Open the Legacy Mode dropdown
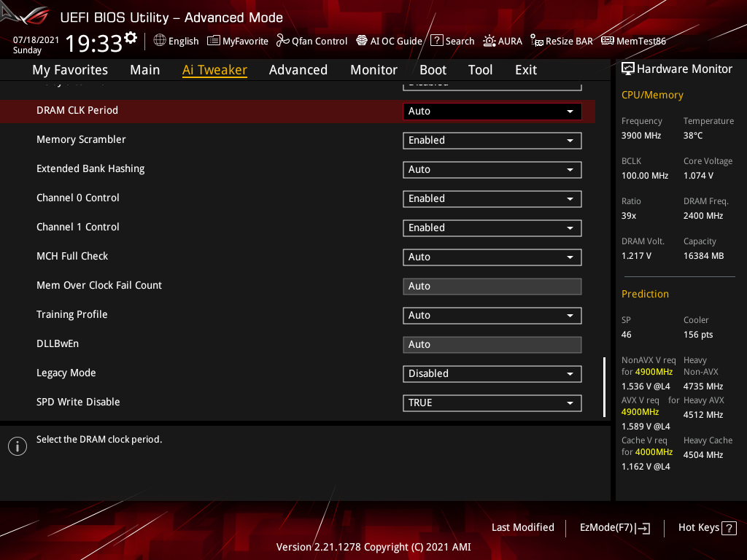 (x=492, y=373)
